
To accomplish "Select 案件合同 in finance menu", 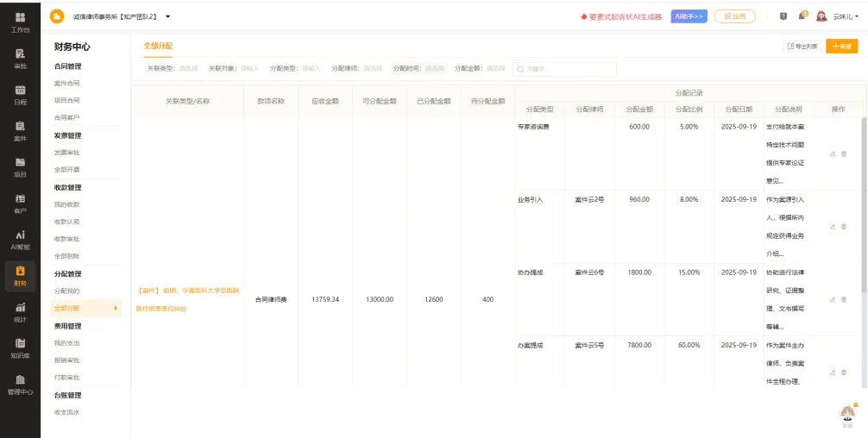I will click(67, 84).
